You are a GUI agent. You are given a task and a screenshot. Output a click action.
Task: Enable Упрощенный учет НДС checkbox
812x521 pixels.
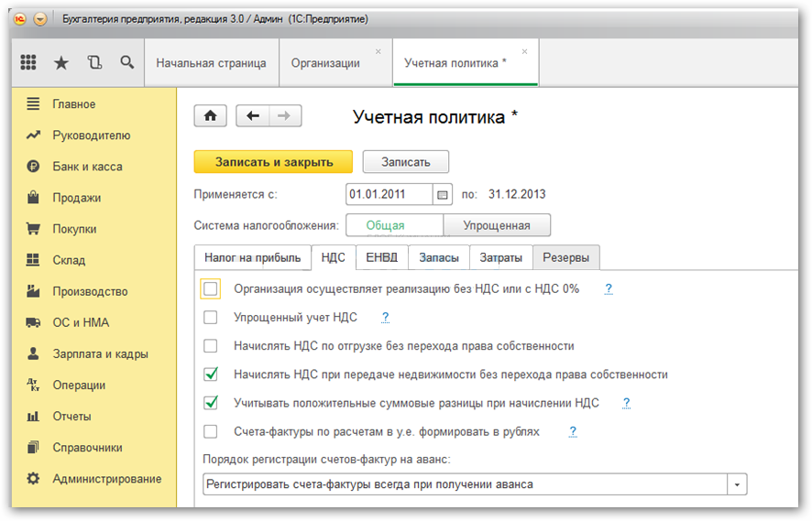click(211, 318)
